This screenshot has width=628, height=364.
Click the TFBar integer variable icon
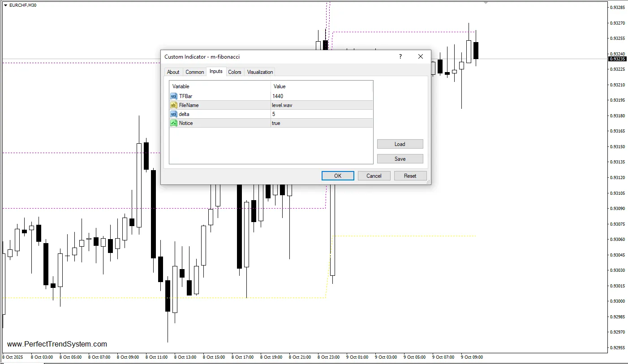pyautogui.click(x=173, y=96)
